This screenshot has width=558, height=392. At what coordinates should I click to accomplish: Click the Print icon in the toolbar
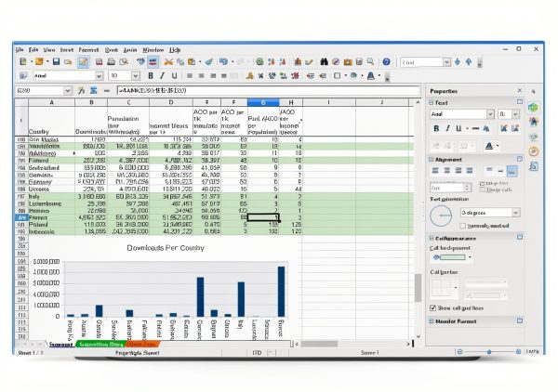click(111, 62)
